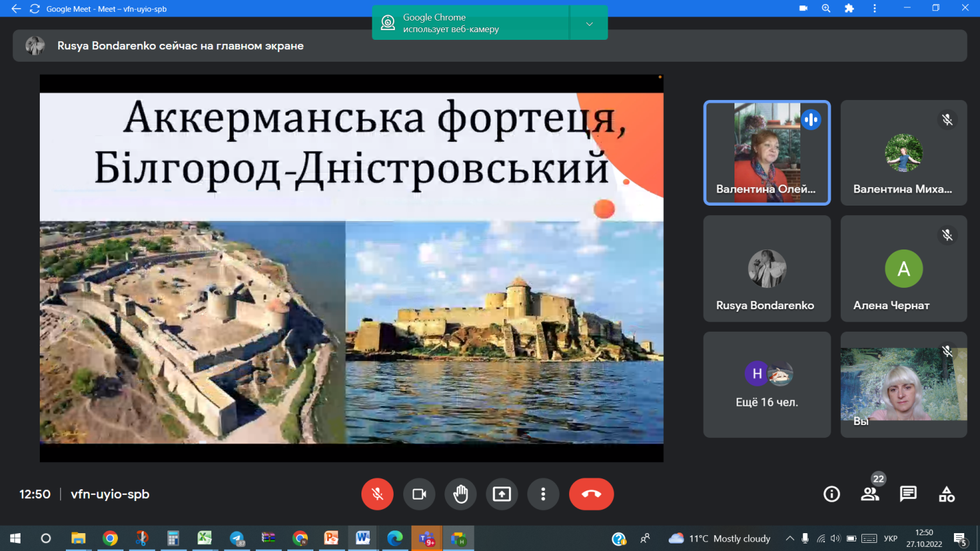Unmute the microphone in call controls

coord(377,494)
